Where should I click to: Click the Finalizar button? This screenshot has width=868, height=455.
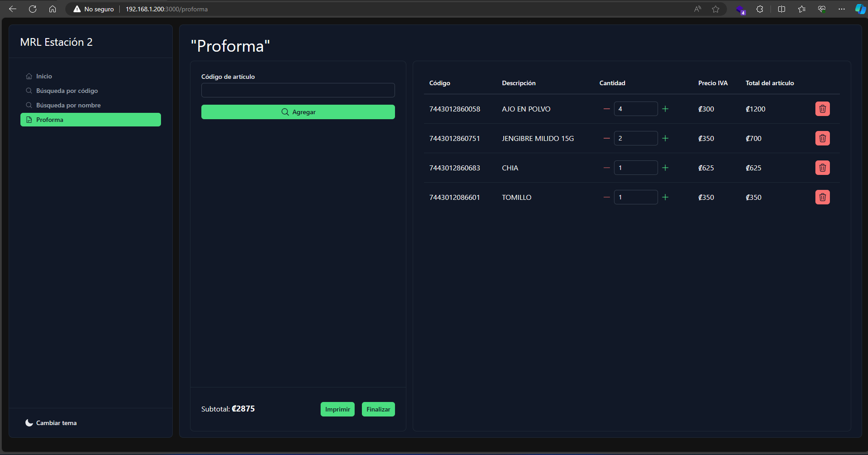[378, 409]
